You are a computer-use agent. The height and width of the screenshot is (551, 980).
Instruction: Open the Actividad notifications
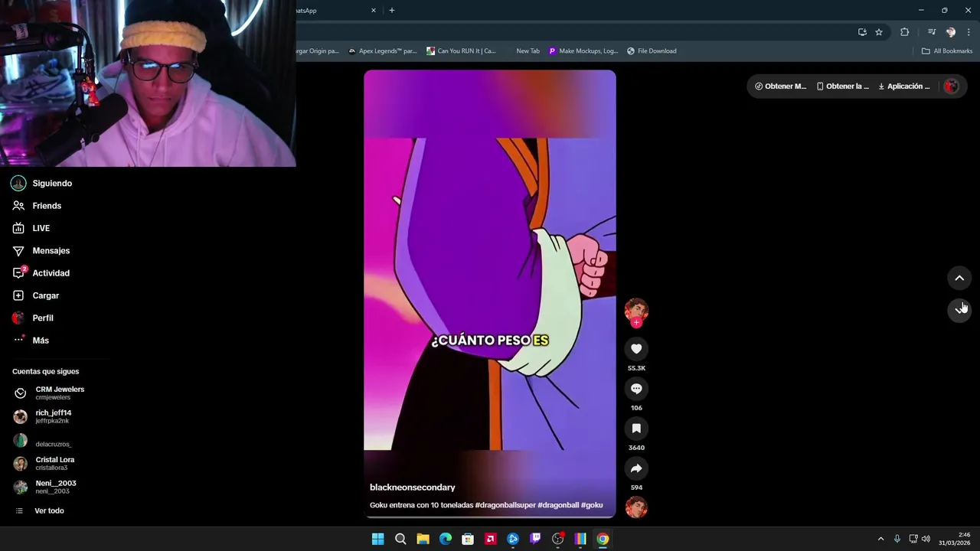[41, 273]
